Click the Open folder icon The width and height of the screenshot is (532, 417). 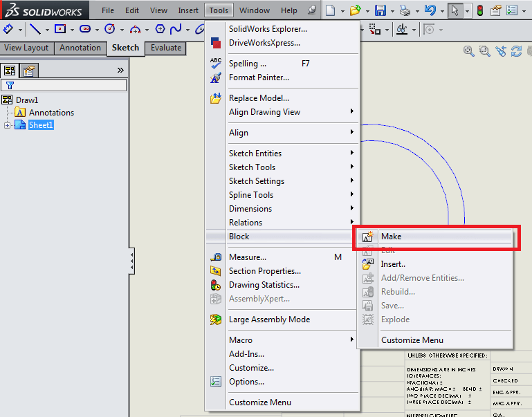(x=355, y=10)
